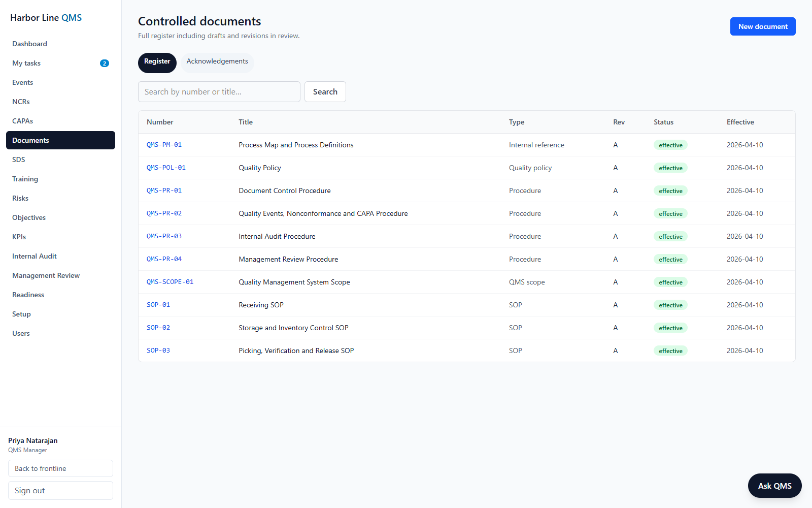
Task: Open the Users page
Action: tap(60, 333)
